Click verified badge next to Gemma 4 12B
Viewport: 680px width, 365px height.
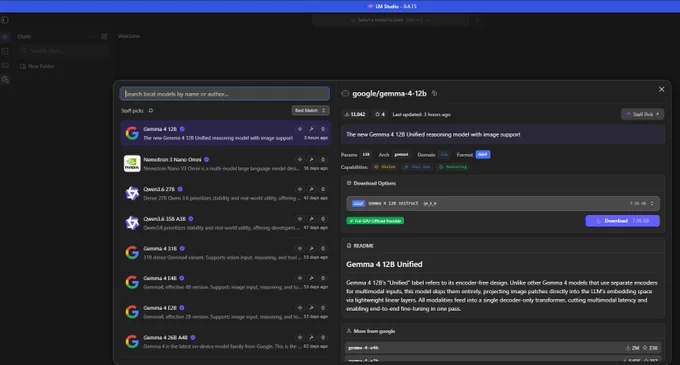(x=182, y=129)
